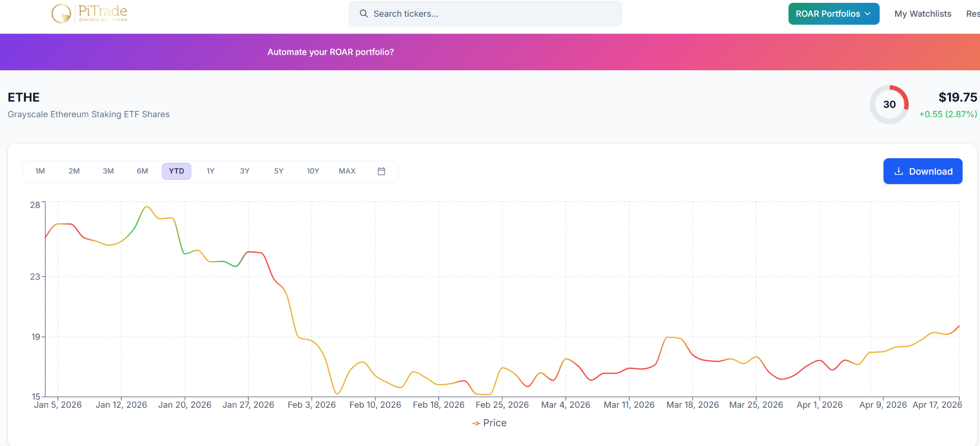Image resolution: width=980 pixels, height=446 pixels.
Task: Open My Watchlists menu
Action: coord(923,14)
